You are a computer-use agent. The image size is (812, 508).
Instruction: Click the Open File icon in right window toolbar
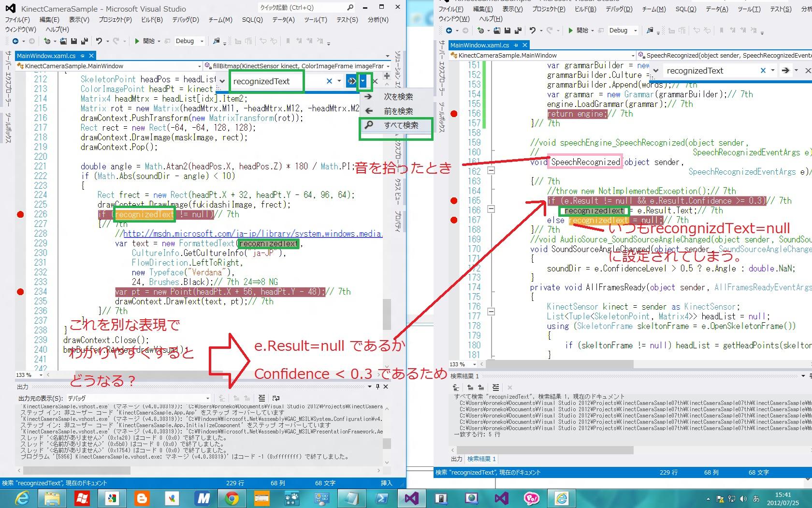tap(497, 30)
